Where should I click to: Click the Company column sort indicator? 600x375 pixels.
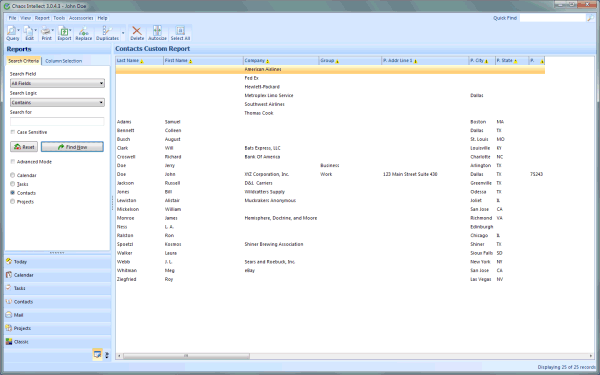[x=267, y=62]
